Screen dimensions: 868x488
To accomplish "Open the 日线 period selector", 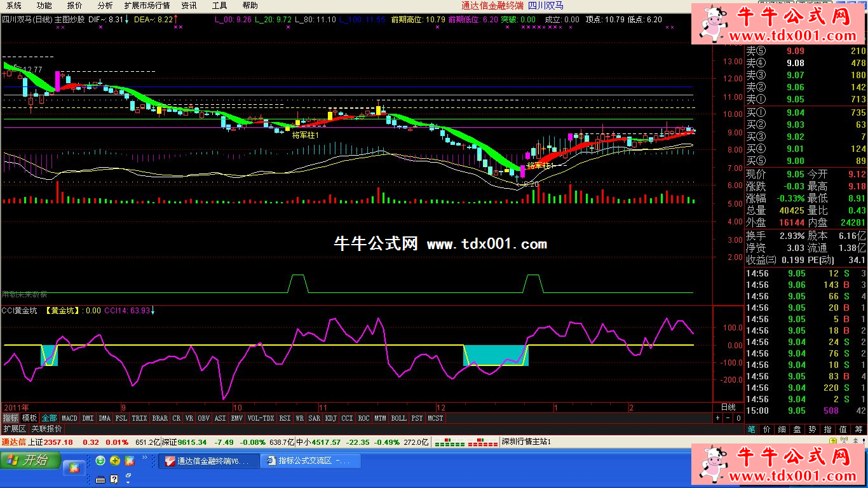I will (x=728, y=407).
